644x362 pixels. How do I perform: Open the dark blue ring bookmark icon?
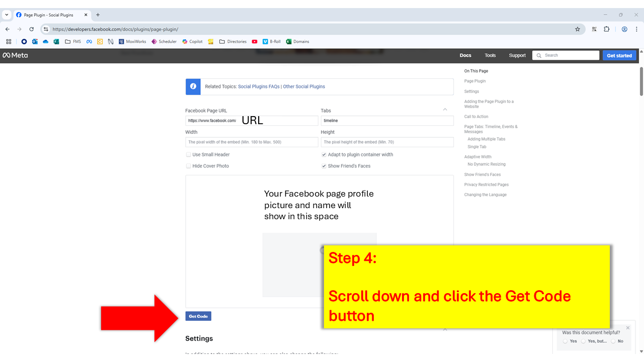click(24, 42)
